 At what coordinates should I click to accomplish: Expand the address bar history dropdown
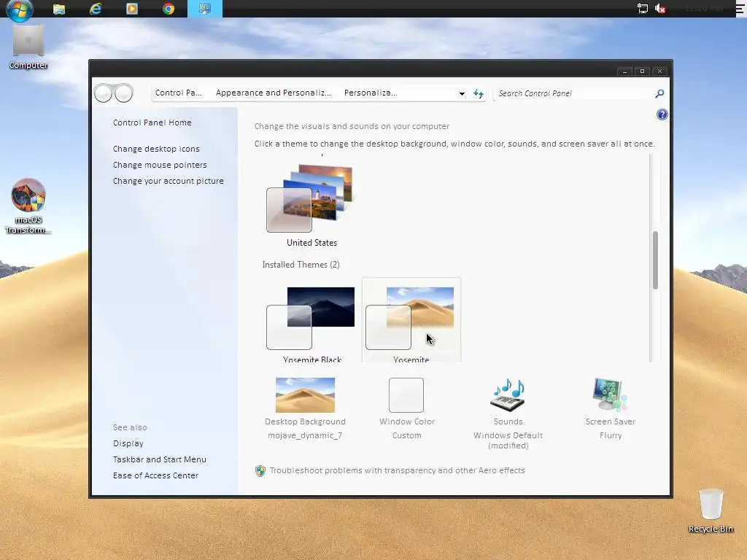coord(462,94)
